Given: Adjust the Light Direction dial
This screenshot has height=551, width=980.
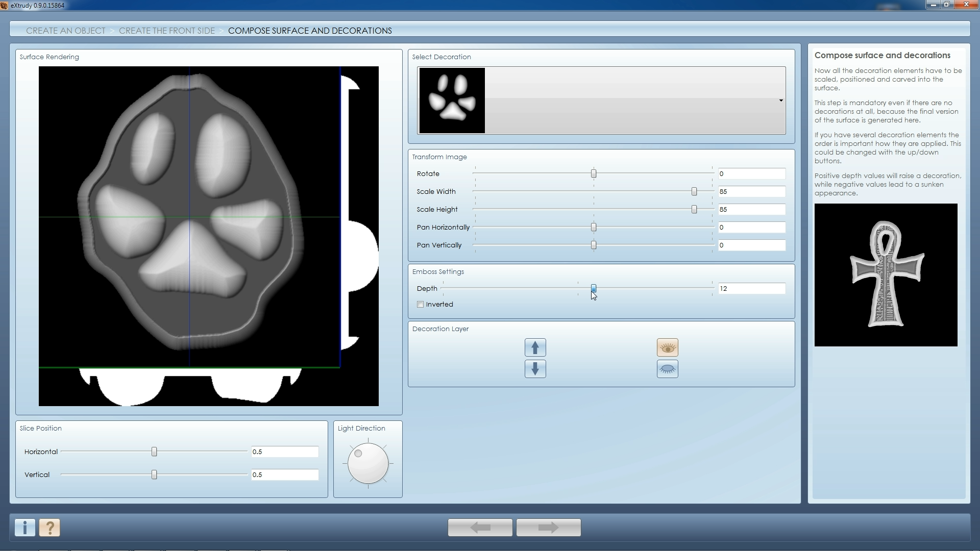Looking at the screenshot, I should pos(367,463).
